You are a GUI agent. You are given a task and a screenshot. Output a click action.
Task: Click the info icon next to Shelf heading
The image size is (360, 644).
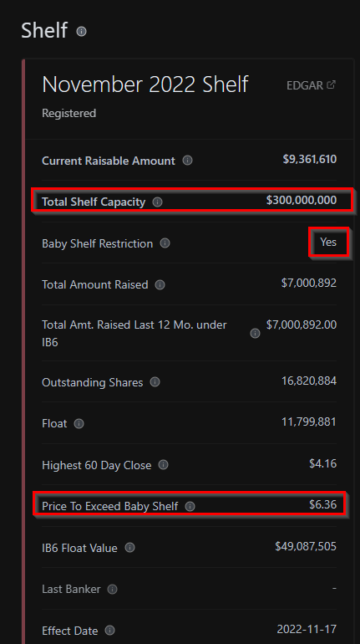click(82, 31)
